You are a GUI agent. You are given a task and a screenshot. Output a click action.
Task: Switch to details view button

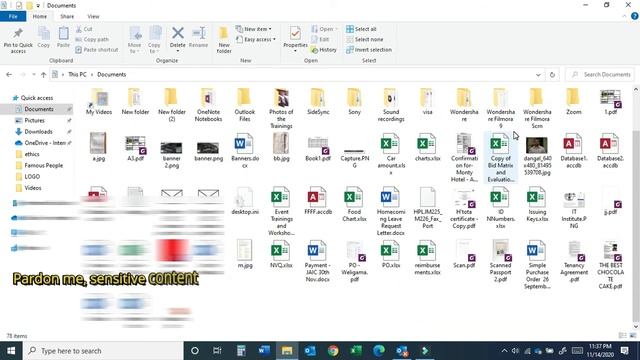[622, 336]
